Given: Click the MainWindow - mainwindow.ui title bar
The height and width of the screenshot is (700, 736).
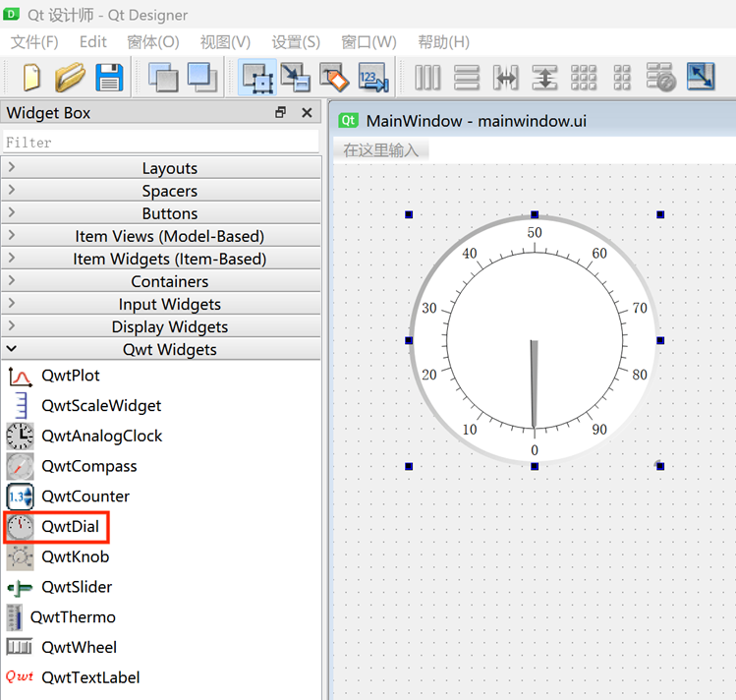Looking at the screenshot, I should pyautogui.click(x=534, y=121).
